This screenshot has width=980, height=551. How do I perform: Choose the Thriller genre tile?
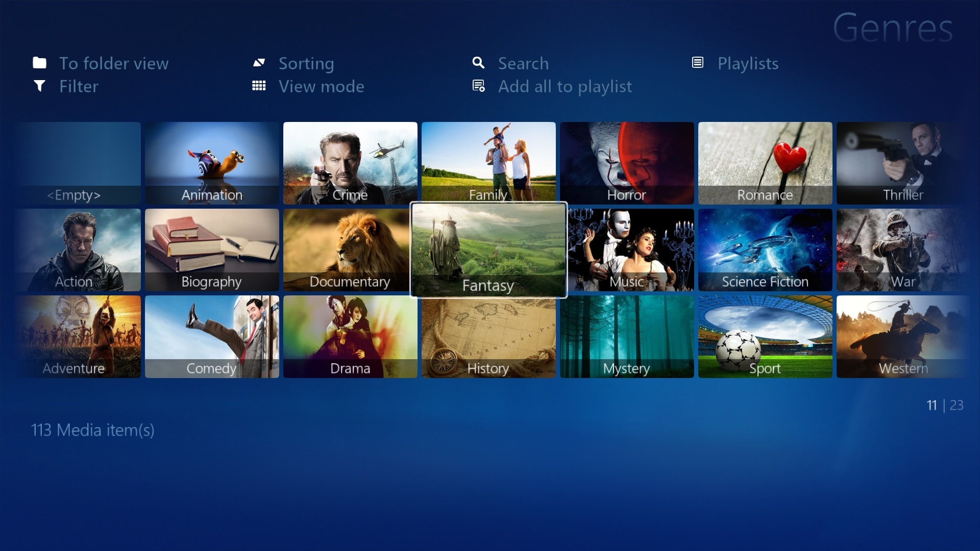click(903, 163)
